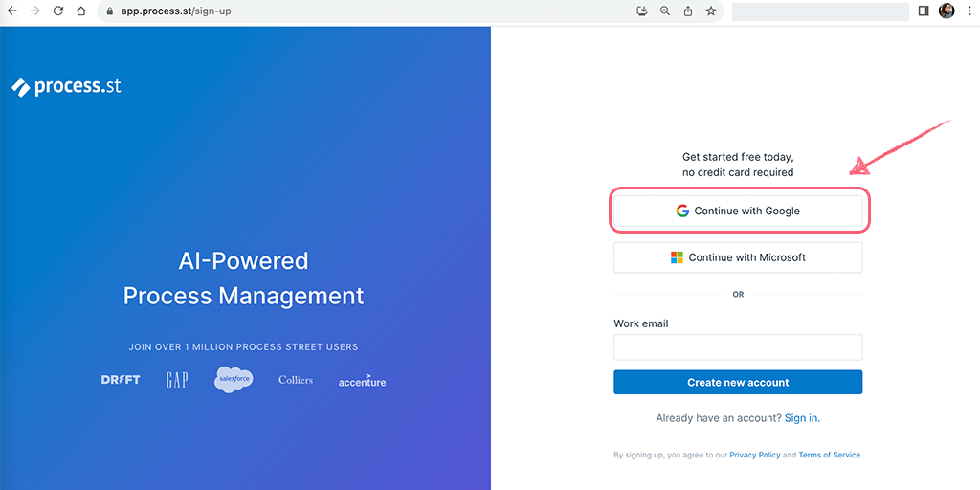The image size is (980, 490).
Task: Click the process.st logo
Action: pyautogui.click(x=67, y=87)
